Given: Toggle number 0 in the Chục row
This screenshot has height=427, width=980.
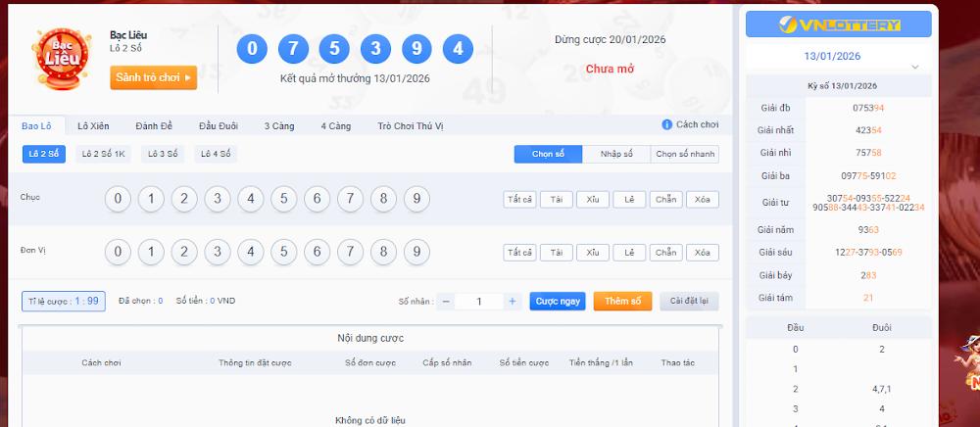Looking at the screenshot, I should pos(118,199).
